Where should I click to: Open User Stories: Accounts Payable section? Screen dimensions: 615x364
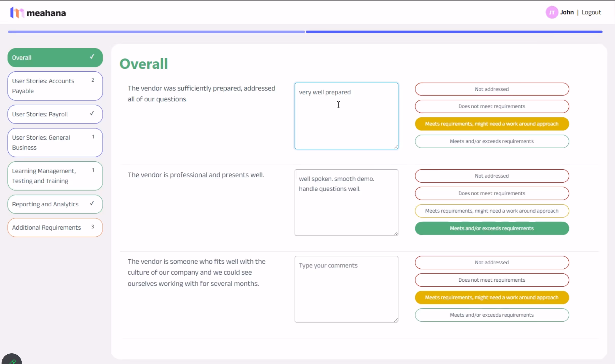[x=55, y=86]
